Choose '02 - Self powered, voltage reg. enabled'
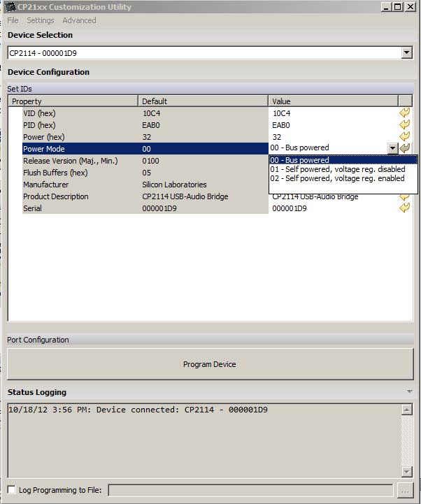421x504 pixels. (337, 178)
